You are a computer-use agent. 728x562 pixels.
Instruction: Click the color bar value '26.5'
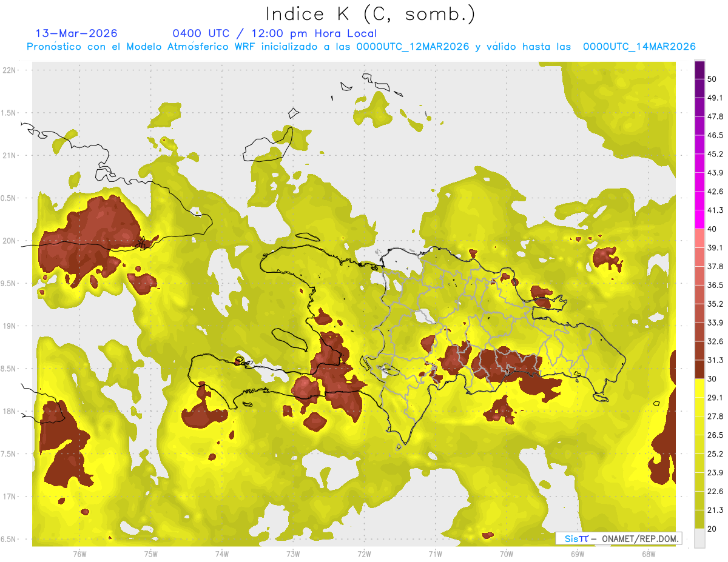click(x=715, y=435)
